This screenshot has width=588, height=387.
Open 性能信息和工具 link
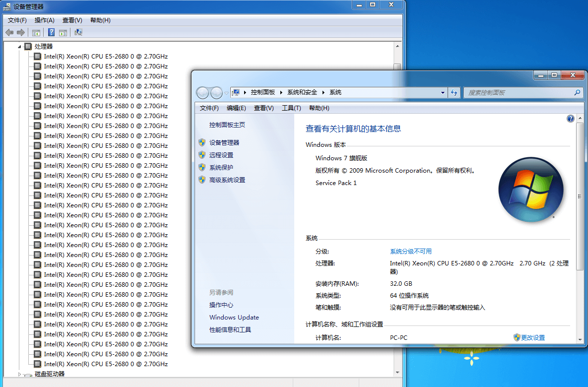pyautogui.click(x=230, y=329)
